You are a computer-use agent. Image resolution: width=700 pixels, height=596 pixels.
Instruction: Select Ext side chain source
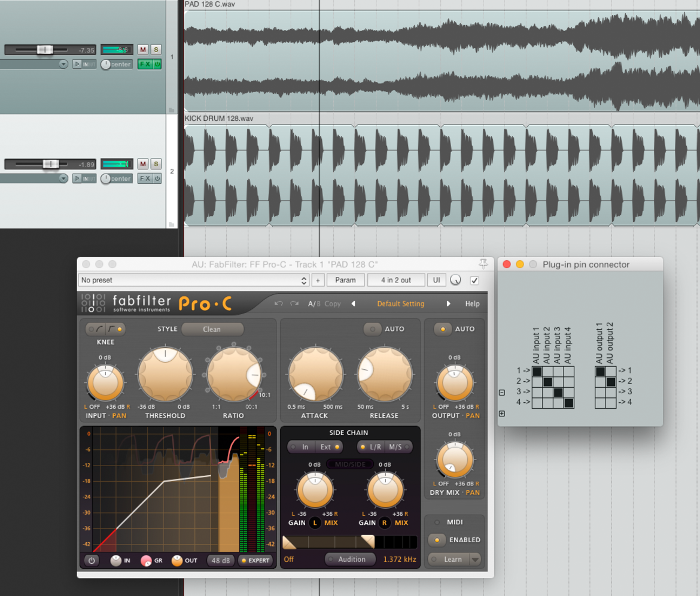point(330,447)
